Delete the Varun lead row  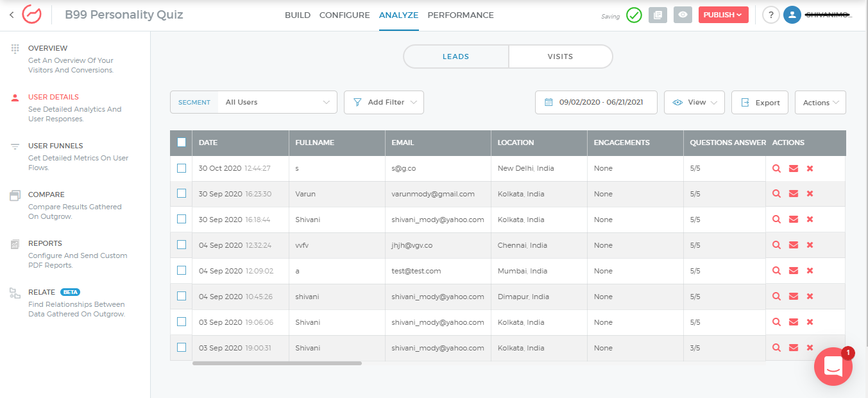click(x=810, y=194)
